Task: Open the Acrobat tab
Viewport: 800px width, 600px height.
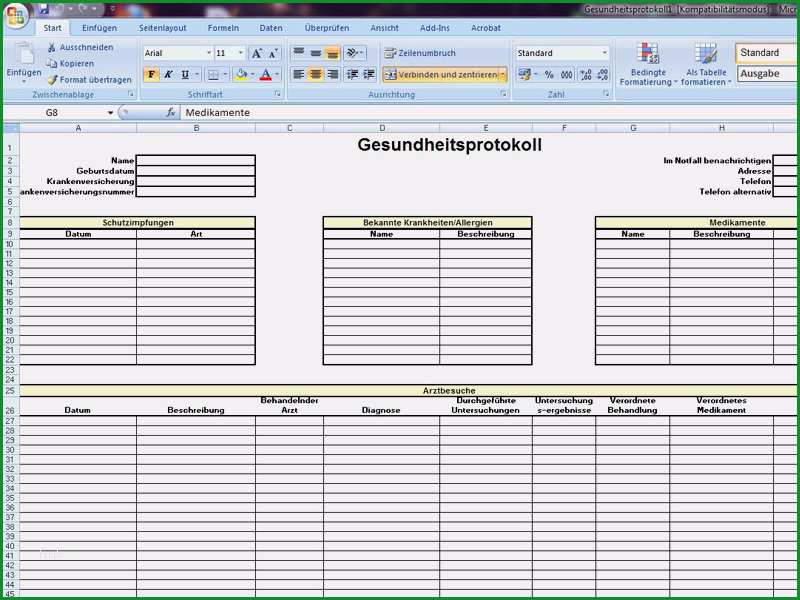Action: click(x=486, y=28)
